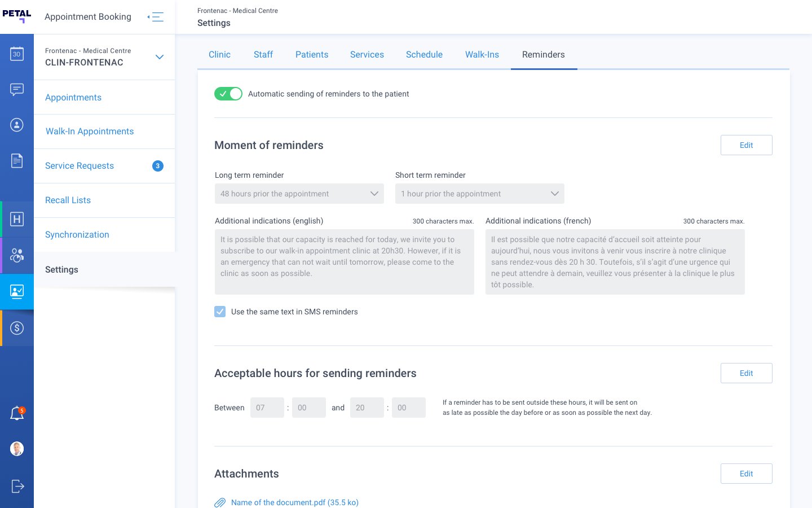
Task: Click the hospital 'H' icon in the sidebar
Action: pyautogui.click(x=17, y=219)
